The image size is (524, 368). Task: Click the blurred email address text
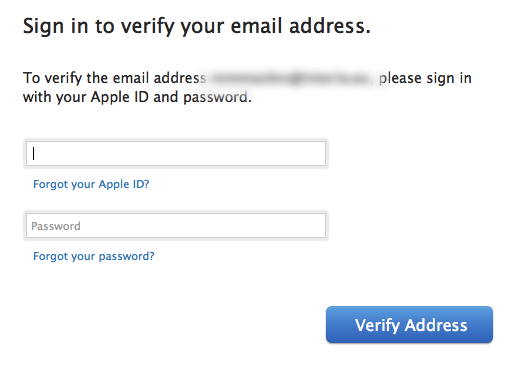292,78
